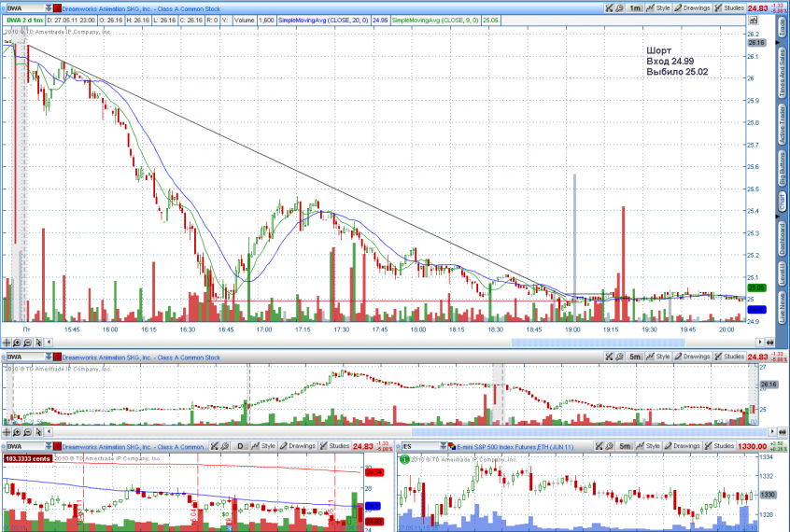This screenshot has width=790, height=532.
Task: Open Drawings tools on main chart
Action: [x=693, y=7]
